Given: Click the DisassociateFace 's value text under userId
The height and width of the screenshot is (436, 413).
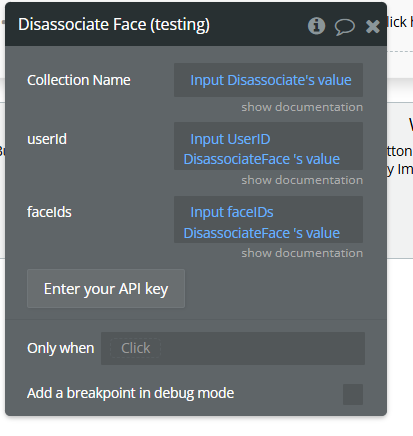Looking at the screenshot, I should 262,159.
